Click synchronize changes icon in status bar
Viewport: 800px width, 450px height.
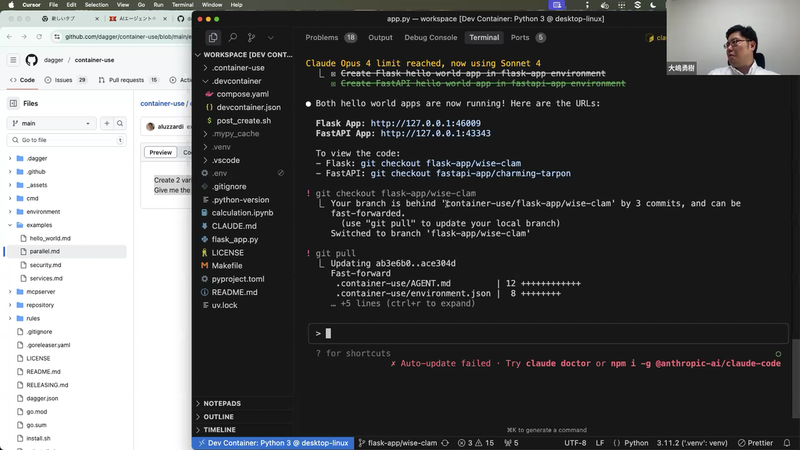click(445, 443)
